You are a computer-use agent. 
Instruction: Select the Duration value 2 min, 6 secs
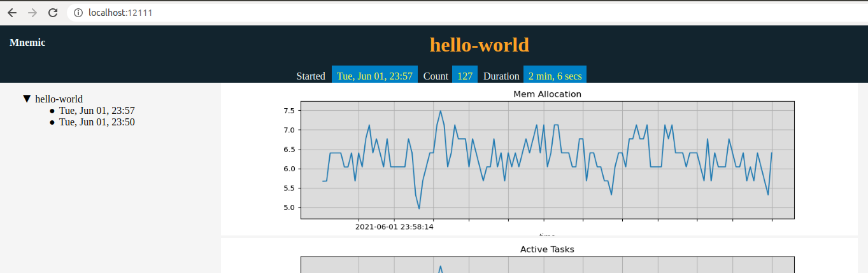click(555, 75)
